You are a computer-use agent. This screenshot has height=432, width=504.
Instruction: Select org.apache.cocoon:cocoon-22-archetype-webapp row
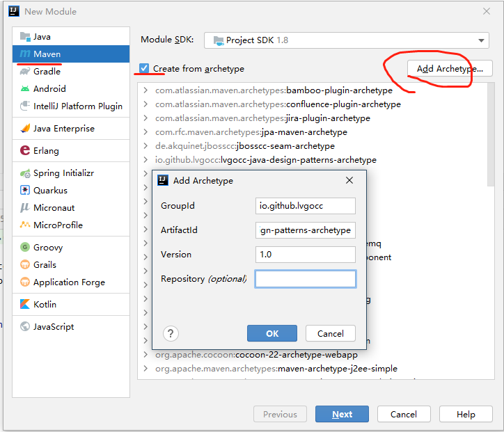point(256,355)
